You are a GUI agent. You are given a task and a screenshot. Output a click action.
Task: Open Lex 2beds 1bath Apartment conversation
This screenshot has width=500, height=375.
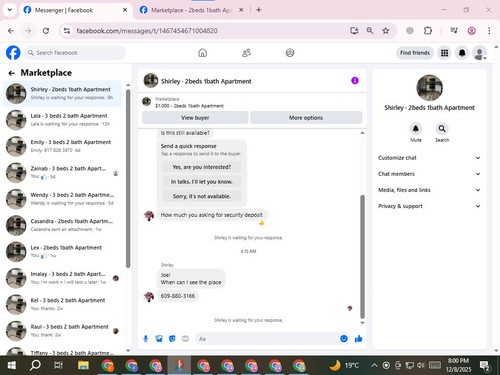(63, 252)
